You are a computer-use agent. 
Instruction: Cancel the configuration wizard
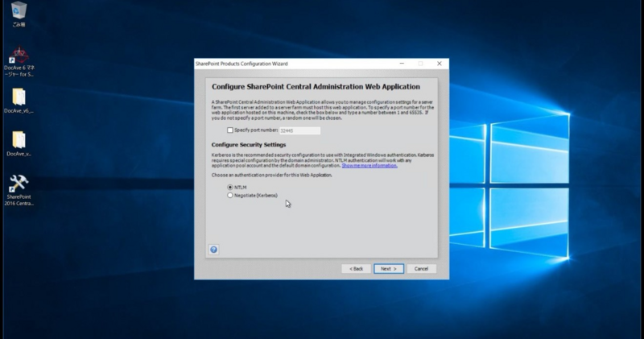421,269
